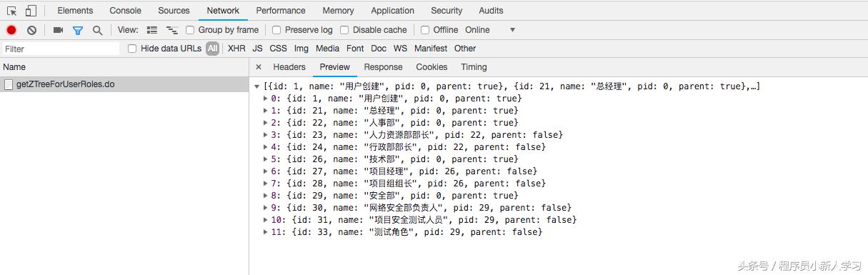Screen dimensions: 868x275
Task: Select the getZTreeForUserRoles.do request
Action: [124, 84]
